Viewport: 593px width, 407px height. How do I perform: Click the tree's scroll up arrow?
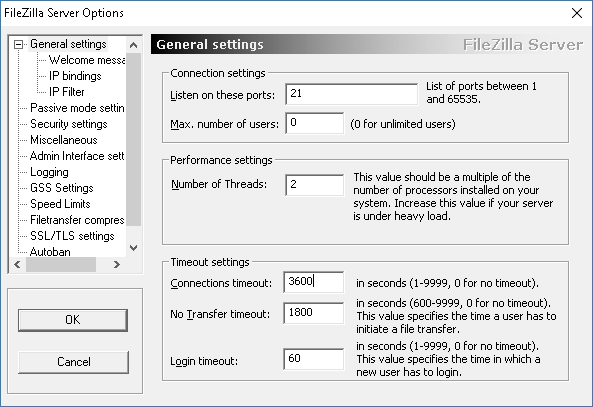pos(133,45)
